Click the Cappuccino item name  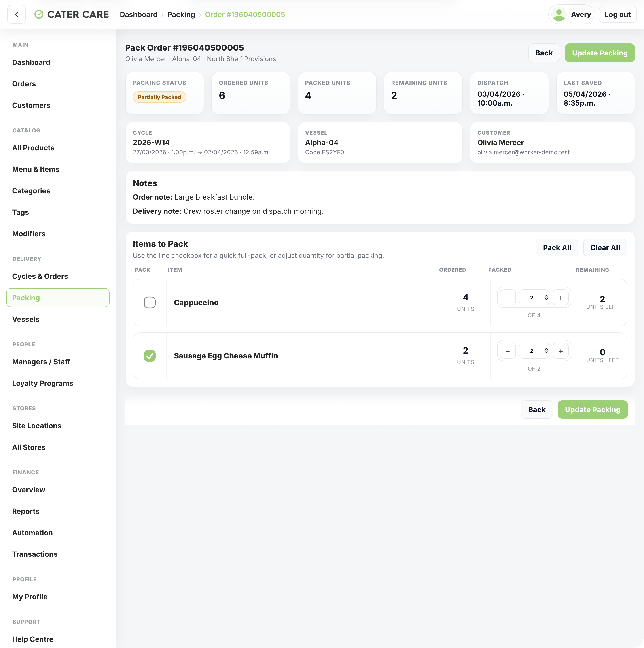[196, 303]
